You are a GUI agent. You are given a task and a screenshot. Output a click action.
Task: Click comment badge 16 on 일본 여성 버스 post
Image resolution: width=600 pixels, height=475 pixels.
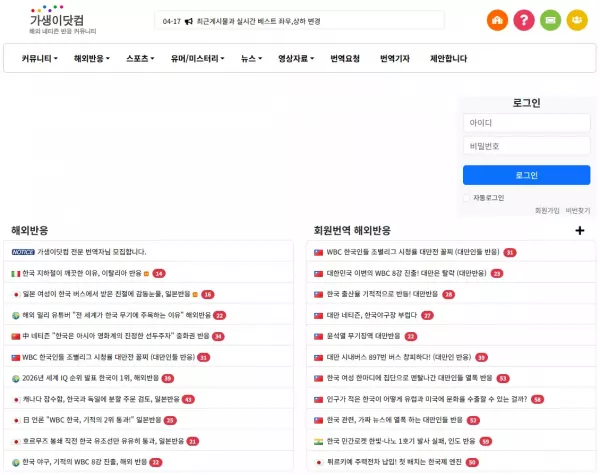click(x=208, y=294)
